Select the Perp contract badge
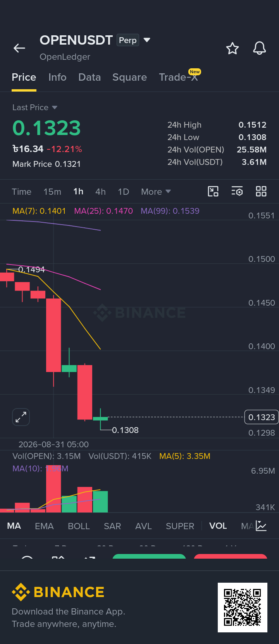279x644 pixels. tap(128, 40)
